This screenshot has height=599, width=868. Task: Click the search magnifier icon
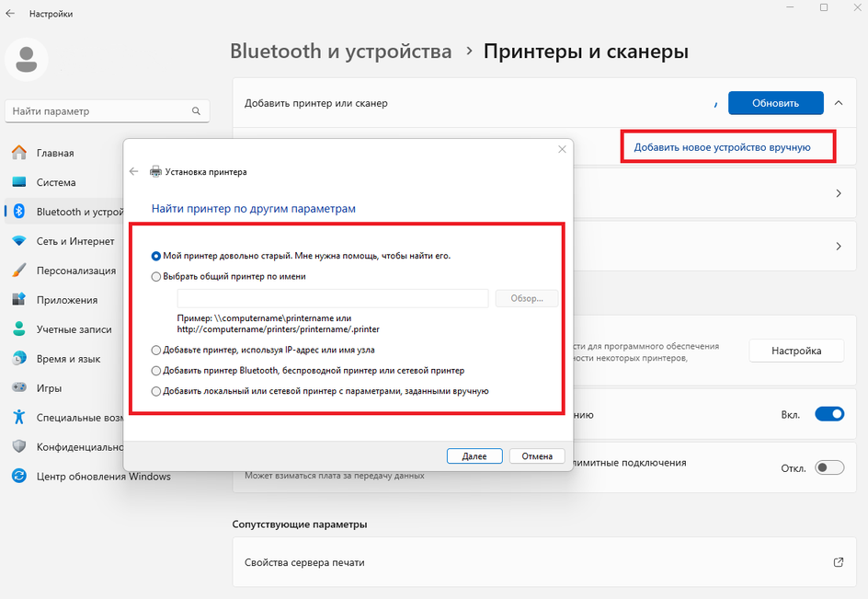click(196, 110)
